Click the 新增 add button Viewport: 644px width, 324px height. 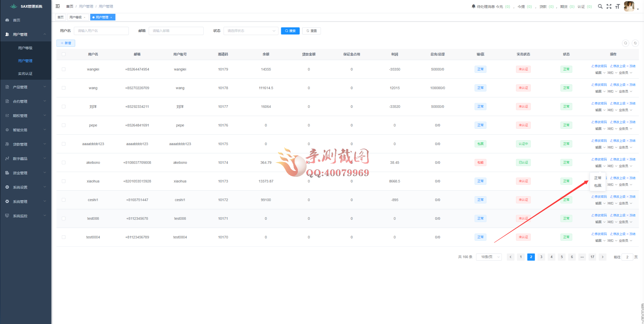[x=66, y=43]
